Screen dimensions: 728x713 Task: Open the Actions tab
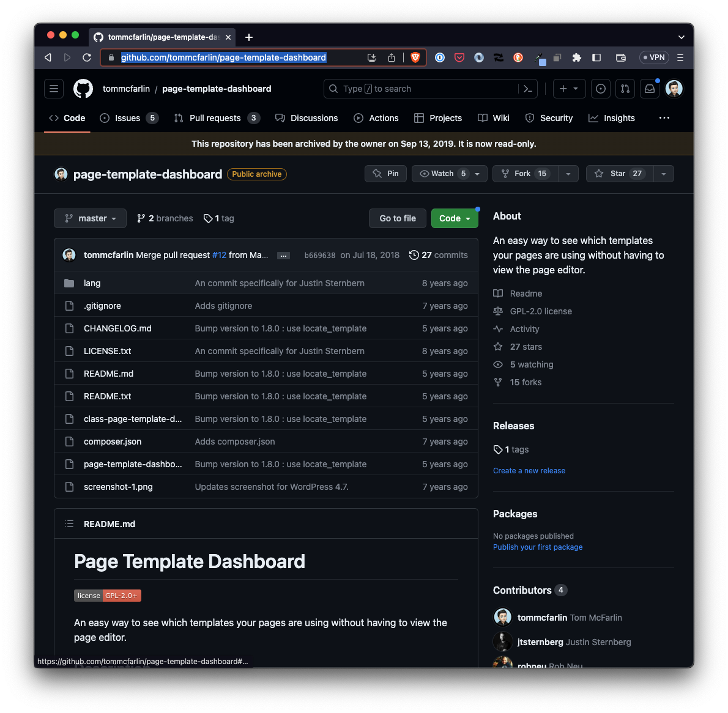click(x=376, y=118)
